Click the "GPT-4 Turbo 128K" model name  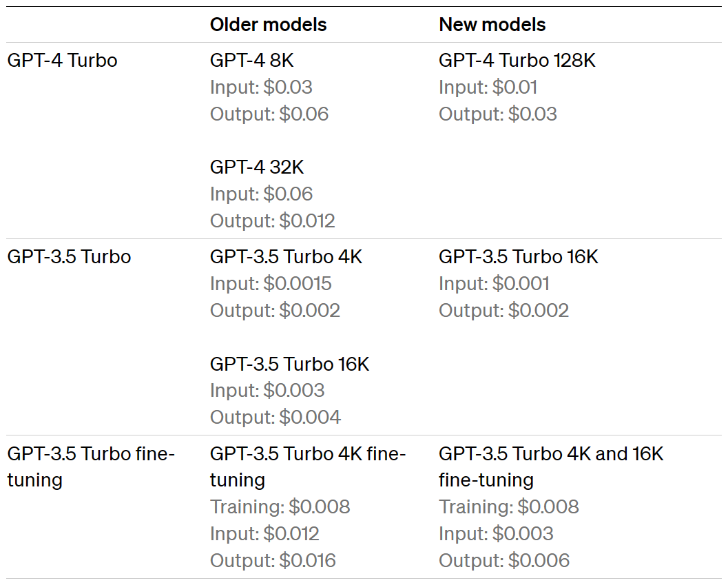[517, 61]
